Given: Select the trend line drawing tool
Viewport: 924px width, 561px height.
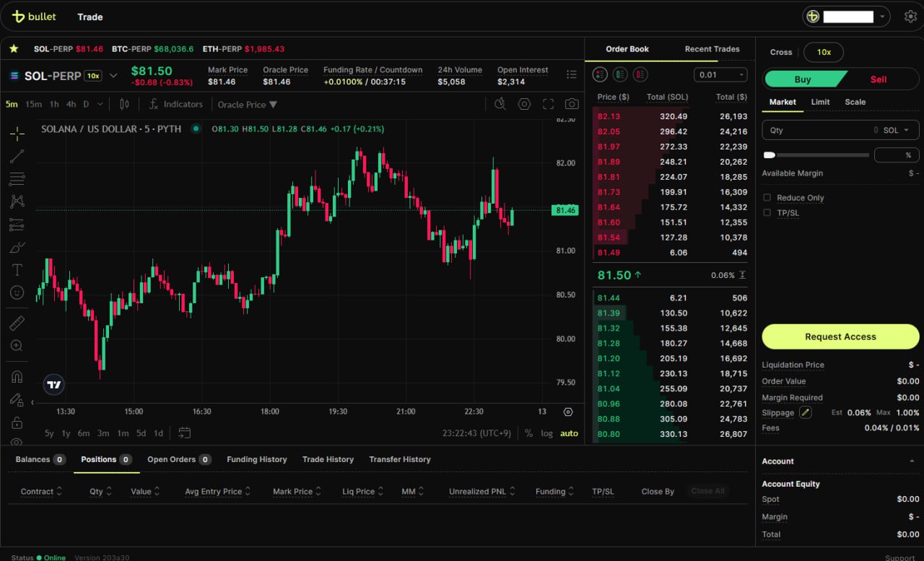Looking at the screenshot, I should (17, 157).
